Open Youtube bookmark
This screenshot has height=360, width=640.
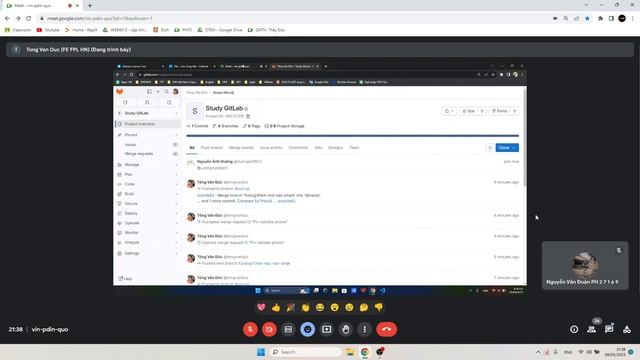[48, 30]
